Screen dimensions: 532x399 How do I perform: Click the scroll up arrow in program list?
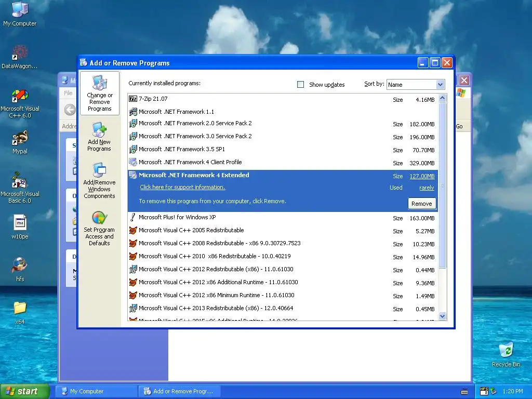click(442, 98)
